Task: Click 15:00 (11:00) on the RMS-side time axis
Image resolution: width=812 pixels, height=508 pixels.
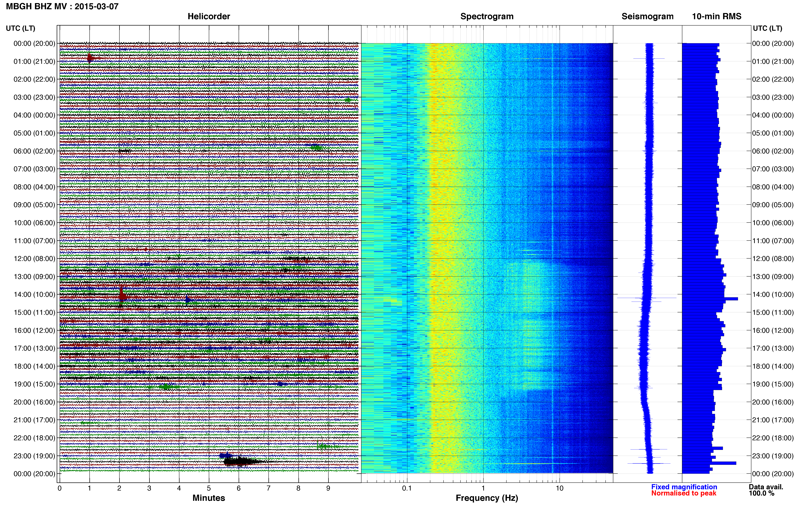Action: [x=773, y=312]
